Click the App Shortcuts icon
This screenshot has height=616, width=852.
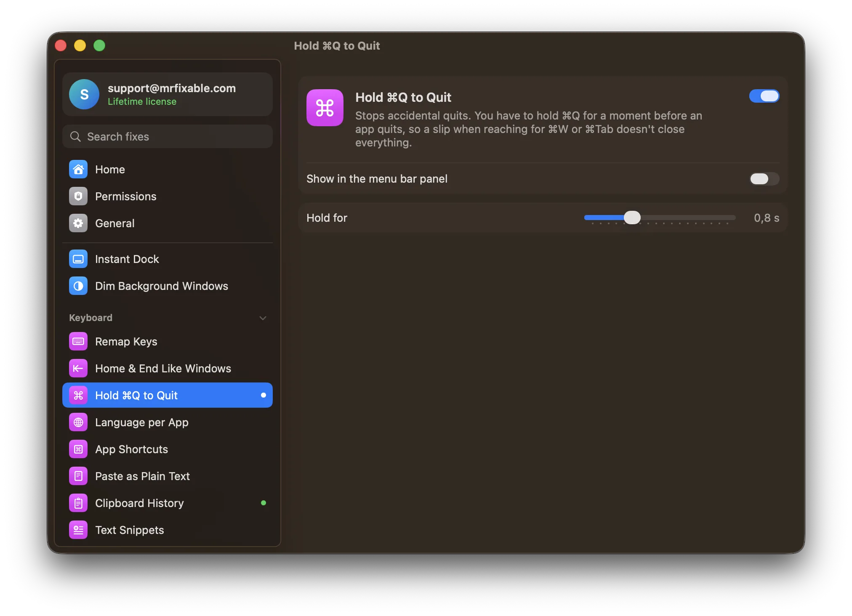(78, 449)
